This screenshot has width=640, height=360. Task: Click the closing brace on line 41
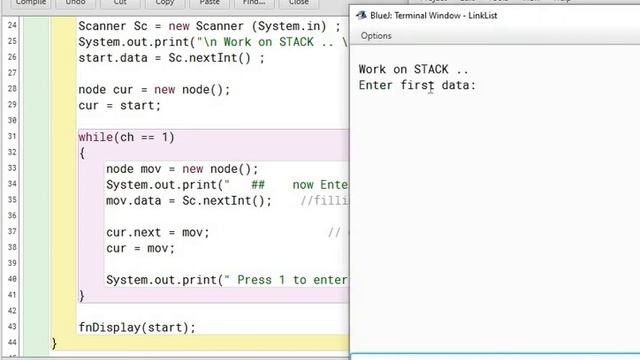(82, 296)
